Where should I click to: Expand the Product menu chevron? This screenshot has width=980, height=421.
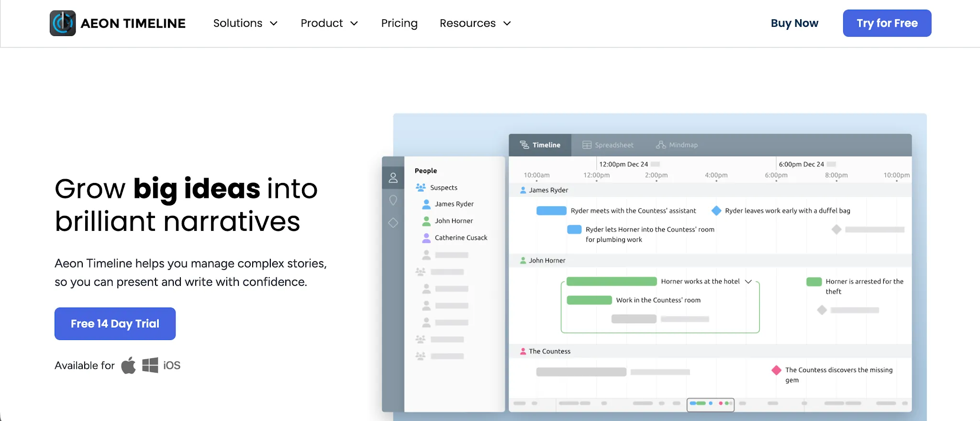pos(354,23)
